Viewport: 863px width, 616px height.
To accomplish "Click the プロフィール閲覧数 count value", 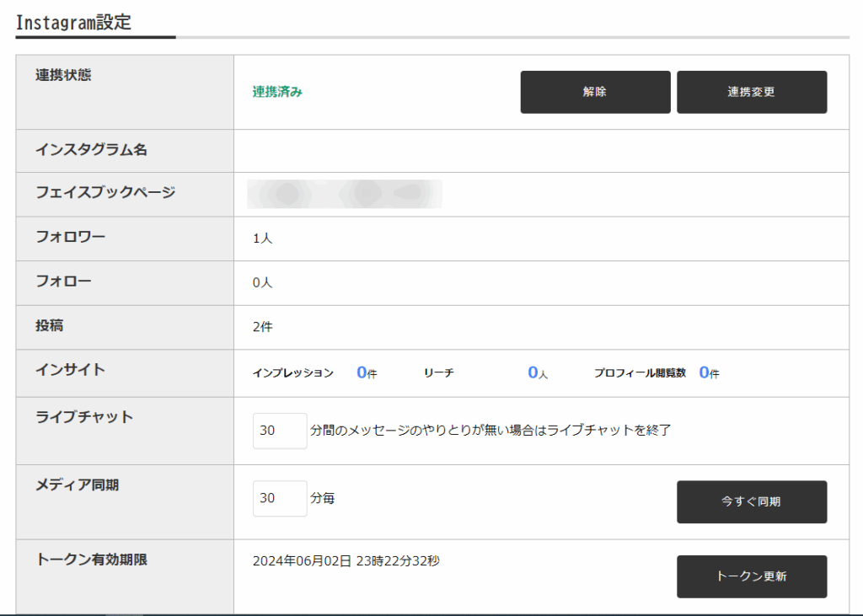I will (705, 372).
